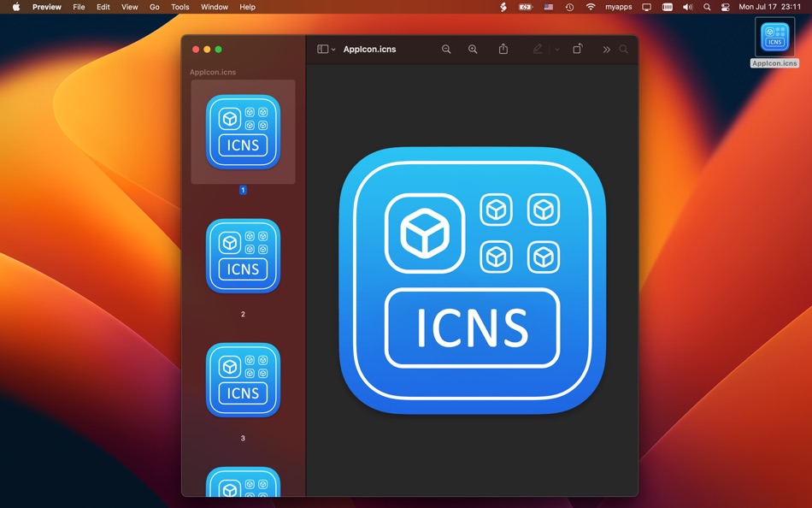Open the Apple menu
The width and height of the screenshot is (812, 508).
pyautogui.click(x=16, y=7)
